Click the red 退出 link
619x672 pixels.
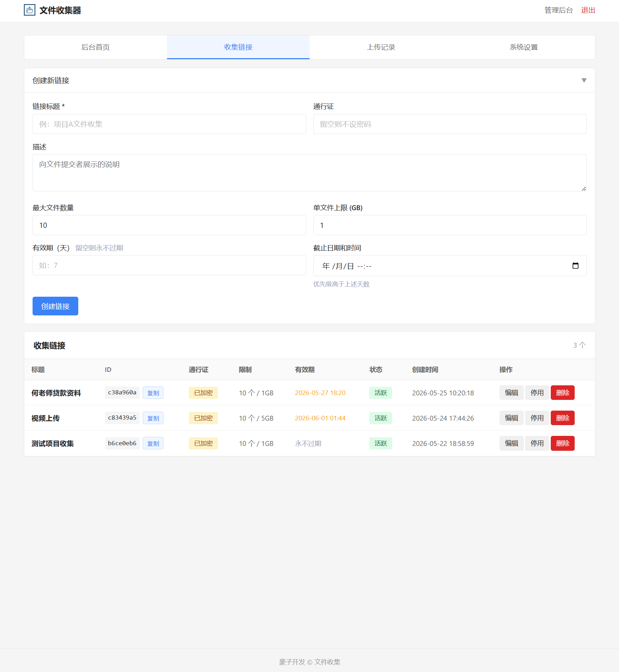(x=588, y=10)
